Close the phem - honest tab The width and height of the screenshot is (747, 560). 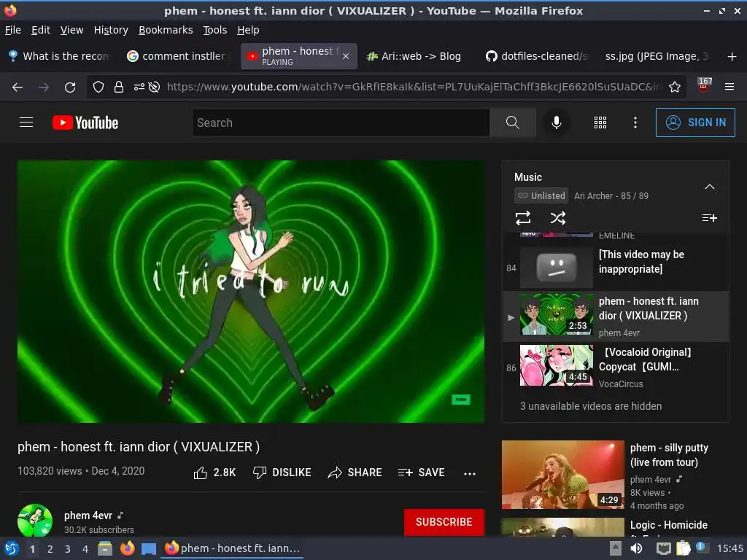pos(346,56)
